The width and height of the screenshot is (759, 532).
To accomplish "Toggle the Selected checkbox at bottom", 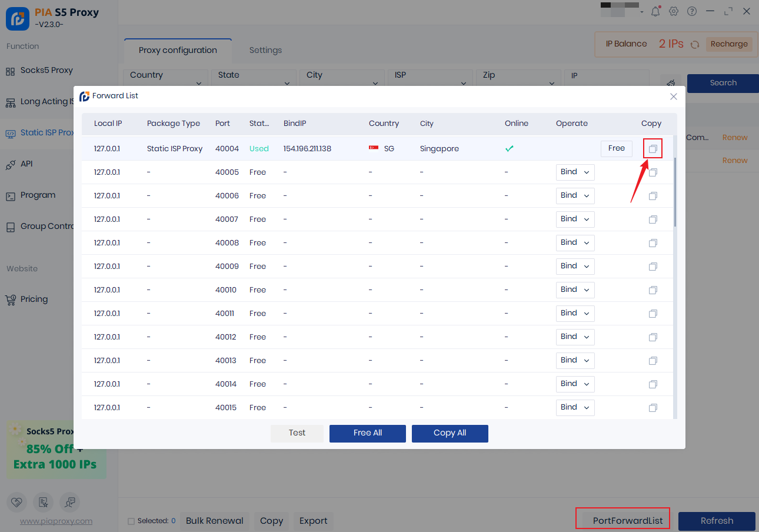I will 131,521.
